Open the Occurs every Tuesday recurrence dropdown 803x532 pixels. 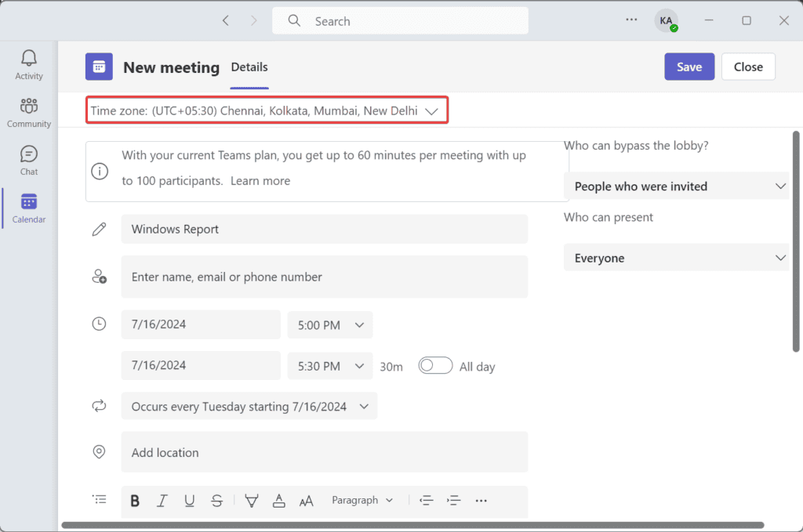[249, 406]
